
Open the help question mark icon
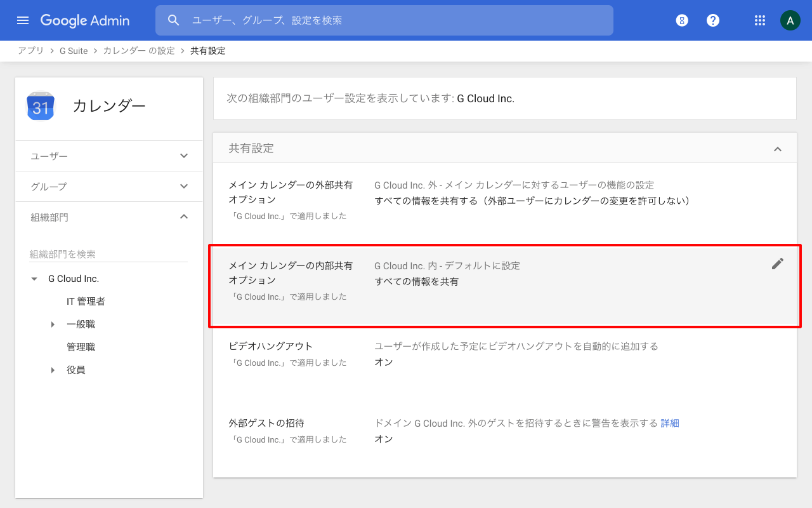pyautogui.click(x=713, y=20)
